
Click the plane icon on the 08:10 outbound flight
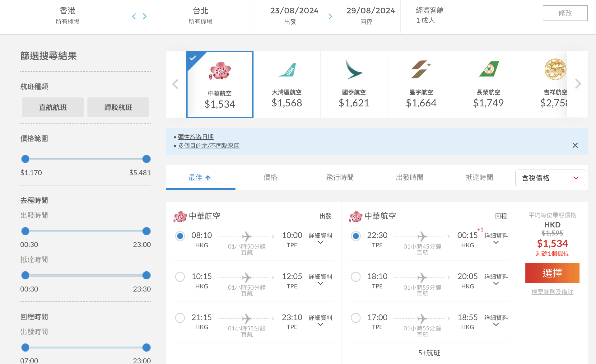pos(246,236)
